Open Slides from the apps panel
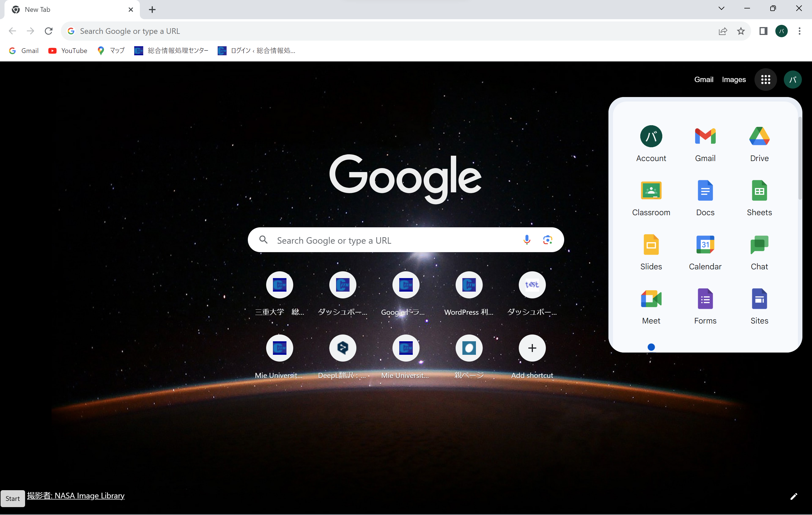The image size is (812, 515). click(651, 252)
